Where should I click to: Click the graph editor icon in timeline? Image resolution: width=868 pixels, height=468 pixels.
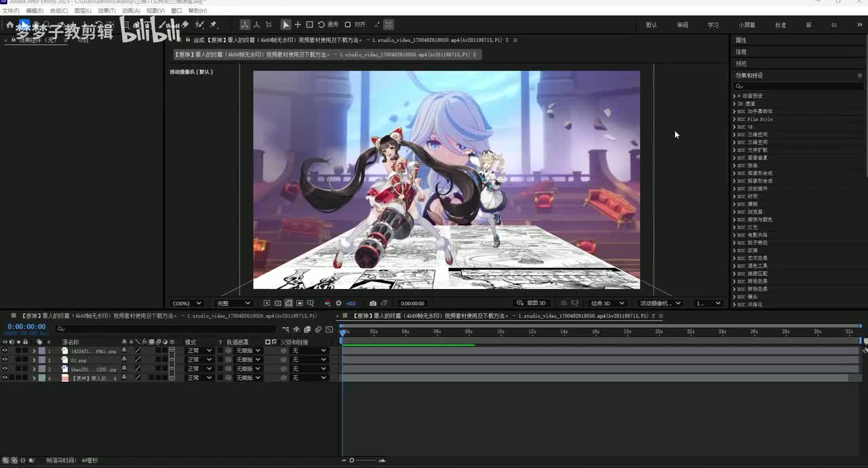329,329
